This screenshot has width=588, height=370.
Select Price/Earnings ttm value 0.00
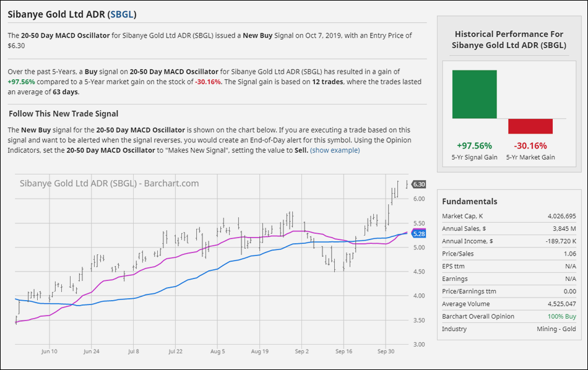570,291
